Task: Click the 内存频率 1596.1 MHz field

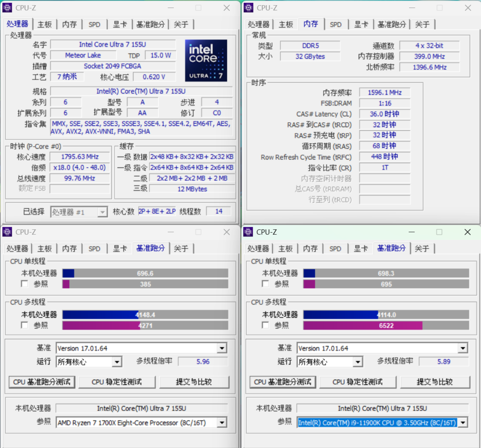Action: pos(385,93)
